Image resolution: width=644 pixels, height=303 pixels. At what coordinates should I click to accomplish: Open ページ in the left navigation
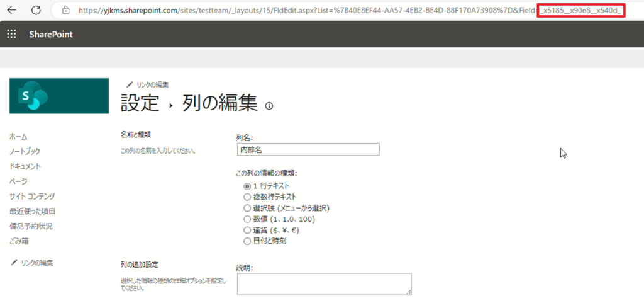18,181
